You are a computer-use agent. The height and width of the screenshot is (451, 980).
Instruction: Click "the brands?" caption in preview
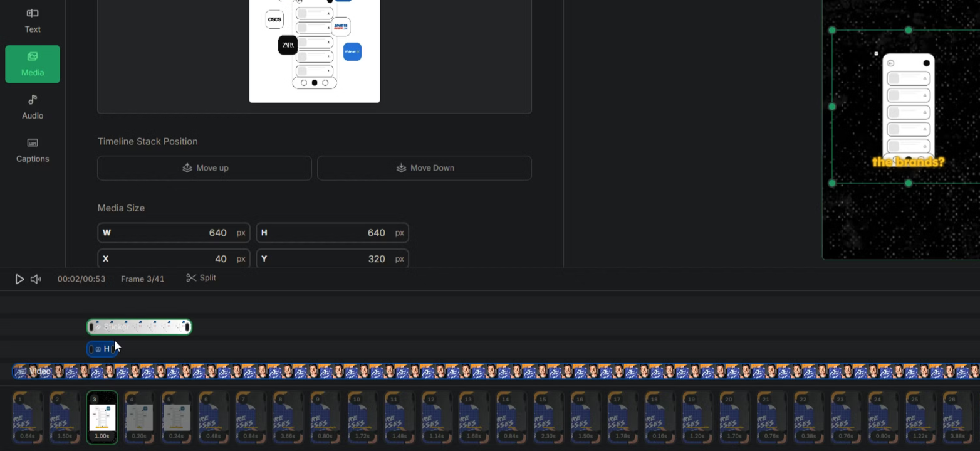(908, 162)
